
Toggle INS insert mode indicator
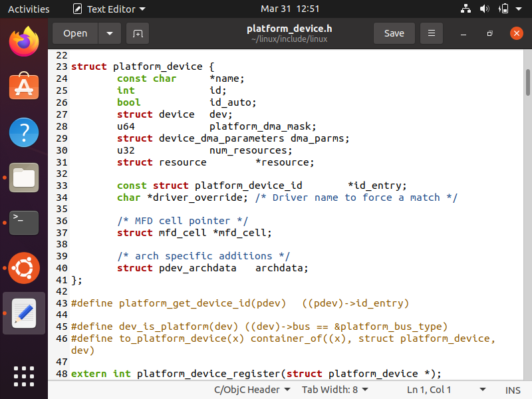[x=513, y=390]
